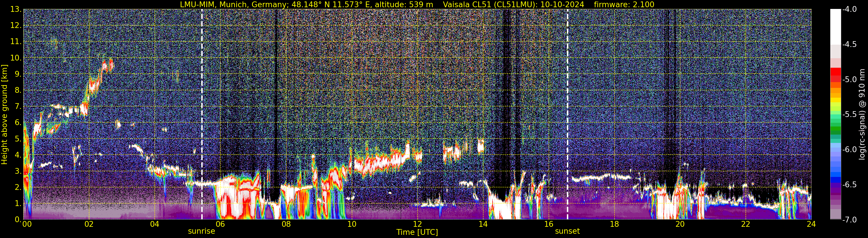Click the 06 hour tick label
868x238 pixels.
point(220,224)
